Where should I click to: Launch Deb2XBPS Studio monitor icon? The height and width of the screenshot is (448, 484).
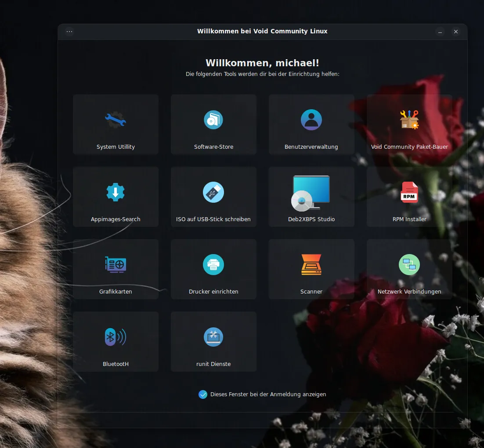coord(311,193)
